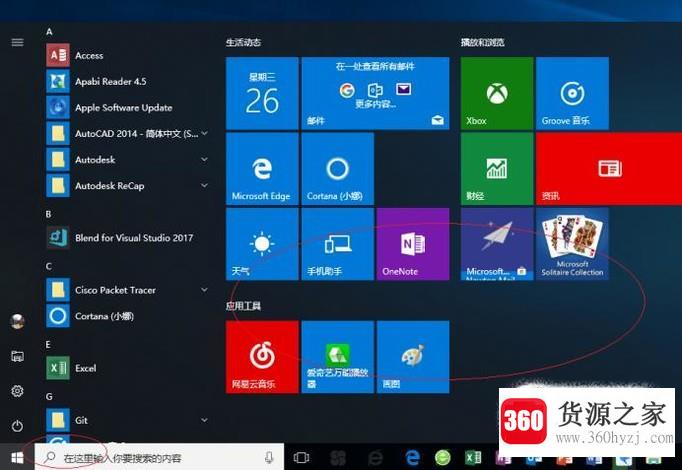Image resolution: width=682 pixels, height=470 pixels.
Task: Open the Paint tile
Action: [x=413, y=357]
